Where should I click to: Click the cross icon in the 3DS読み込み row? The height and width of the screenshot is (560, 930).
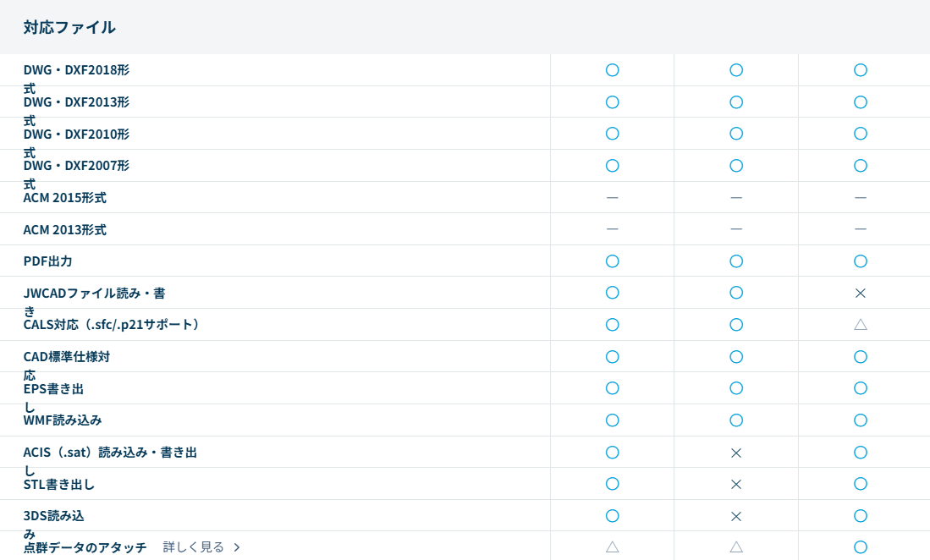click(736, 516)
